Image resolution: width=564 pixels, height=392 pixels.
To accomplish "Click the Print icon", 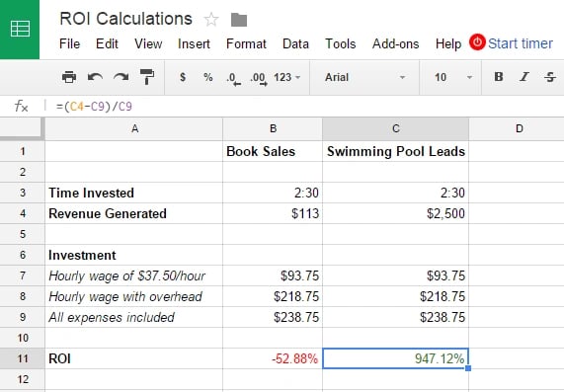I will pyautogui.click(x=69, y=77).
